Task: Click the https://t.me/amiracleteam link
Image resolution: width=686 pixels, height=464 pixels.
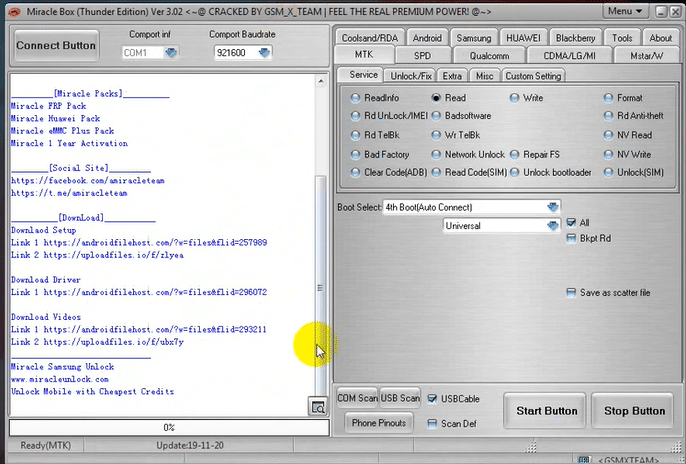Action: pos(69,193)
